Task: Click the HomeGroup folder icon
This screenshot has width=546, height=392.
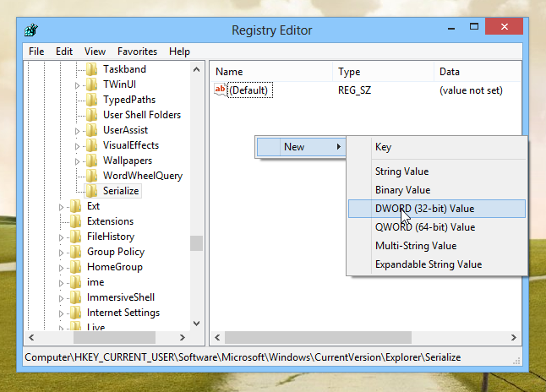Action: click(x=76, y=267)
